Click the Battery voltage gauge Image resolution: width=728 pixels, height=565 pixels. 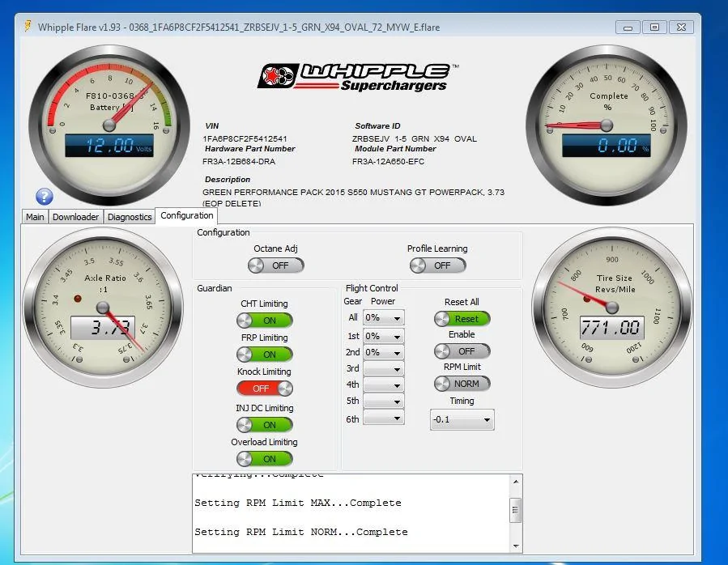(109, 125)
